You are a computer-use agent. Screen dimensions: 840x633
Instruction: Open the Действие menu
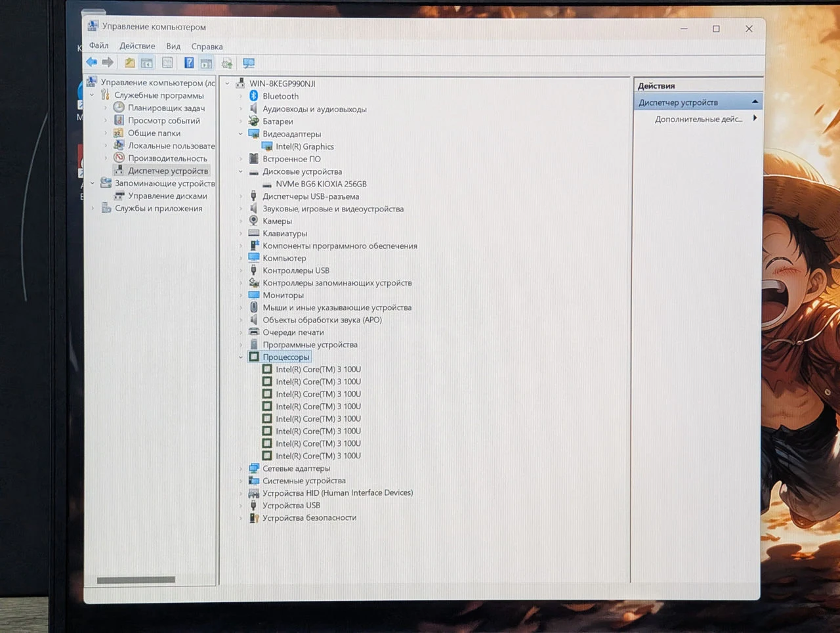tap(137, 46)
